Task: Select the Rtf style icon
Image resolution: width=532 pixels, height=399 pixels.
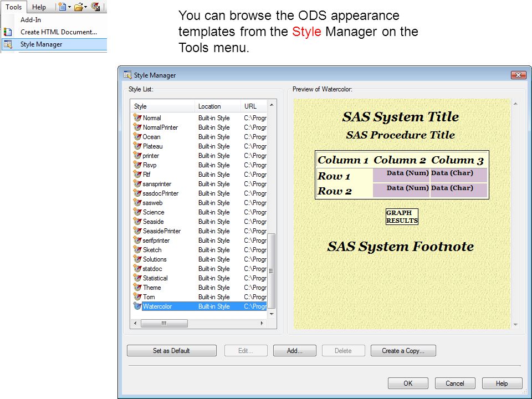Action: pyautogui.click(x=137, y=174)
